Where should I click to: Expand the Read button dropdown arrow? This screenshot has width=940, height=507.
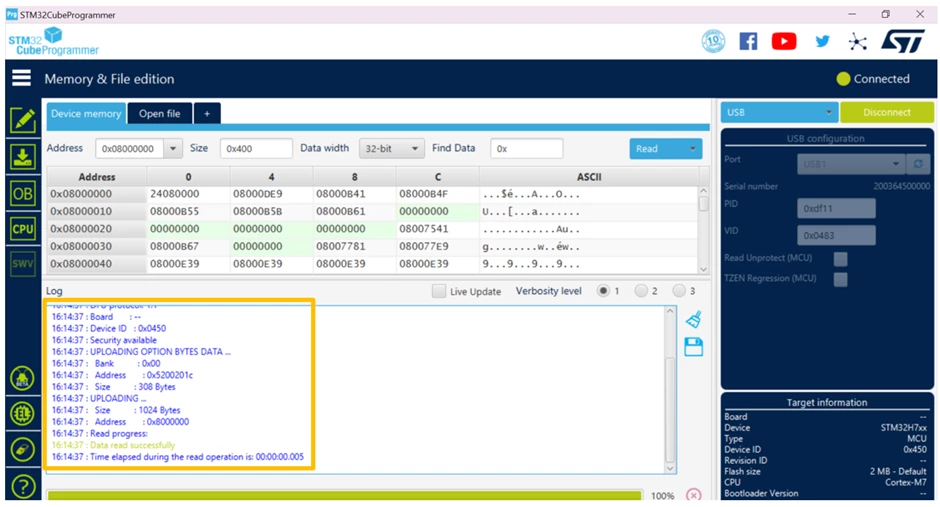click(692, 149)
